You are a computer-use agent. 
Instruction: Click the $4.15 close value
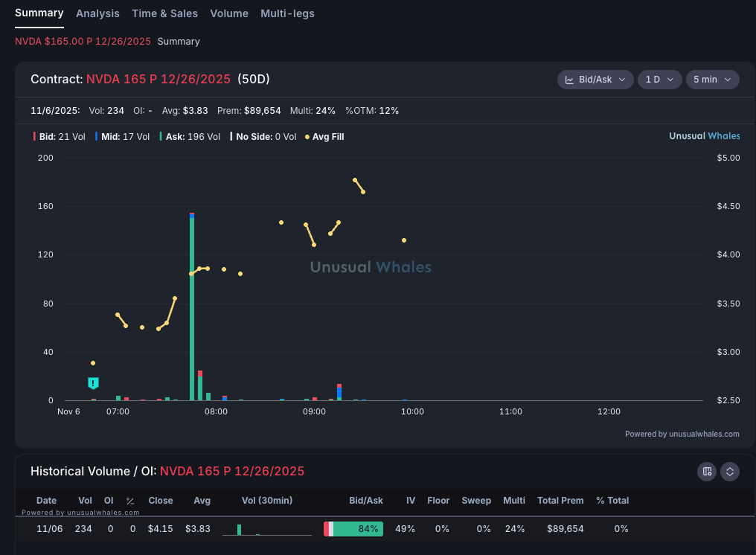click(161, 529)
